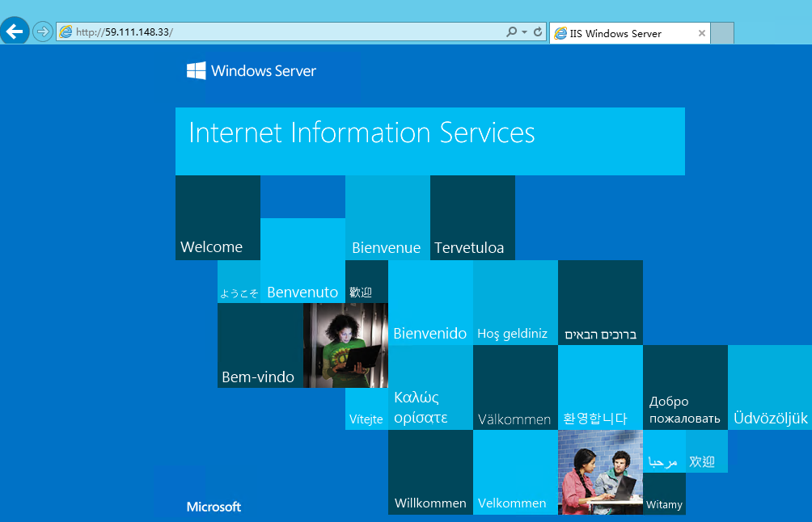Click photo of two people at table
The width and height of the screenshot is (812, 522).
tap(600, 473)
